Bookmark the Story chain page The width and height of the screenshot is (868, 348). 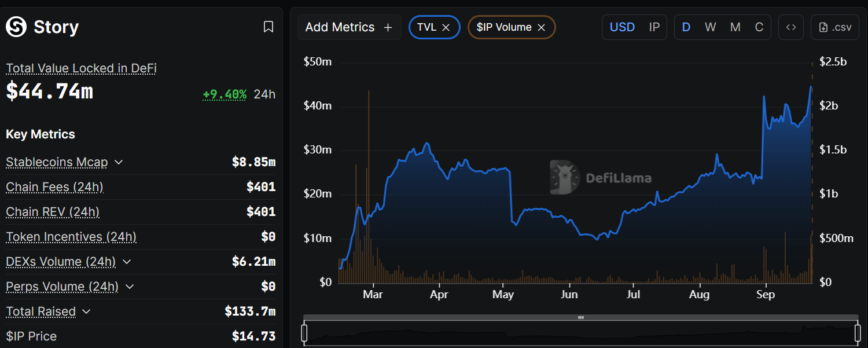269,27
